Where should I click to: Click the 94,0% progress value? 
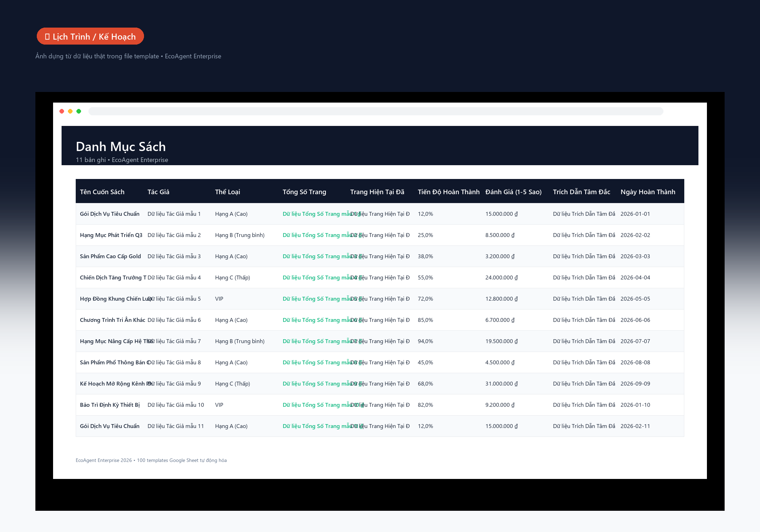[x=425, y=341]
